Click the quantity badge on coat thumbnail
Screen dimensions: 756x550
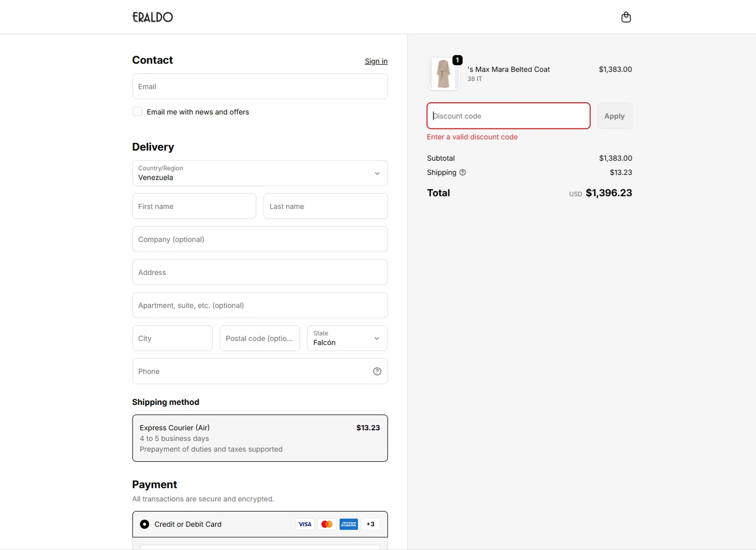point(457,60)
